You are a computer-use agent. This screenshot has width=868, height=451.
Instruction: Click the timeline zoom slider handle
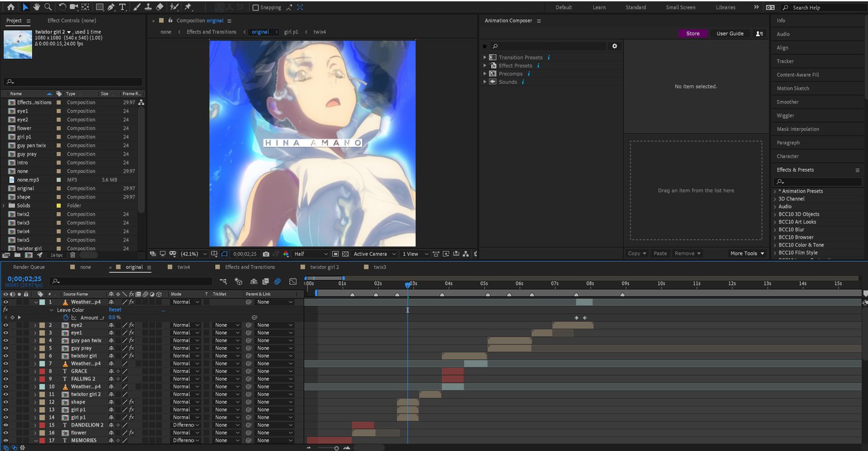(x=336, y=448)
